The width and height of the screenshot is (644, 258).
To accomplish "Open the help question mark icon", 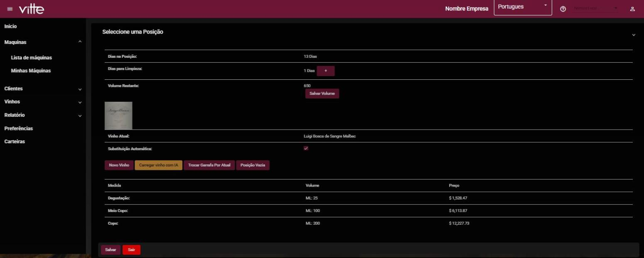I will (x=563, y=9).
